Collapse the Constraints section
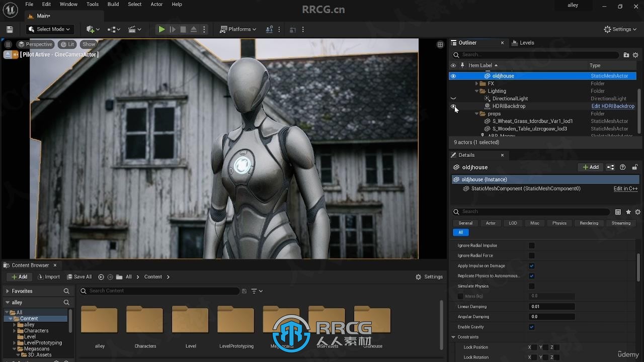 click(x=453, y=337)
